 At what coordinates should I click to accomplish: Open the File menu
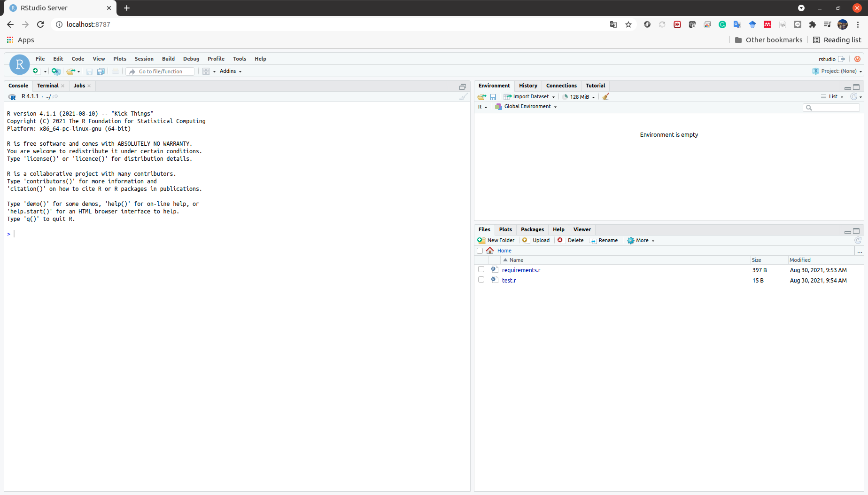coord(40,59)
